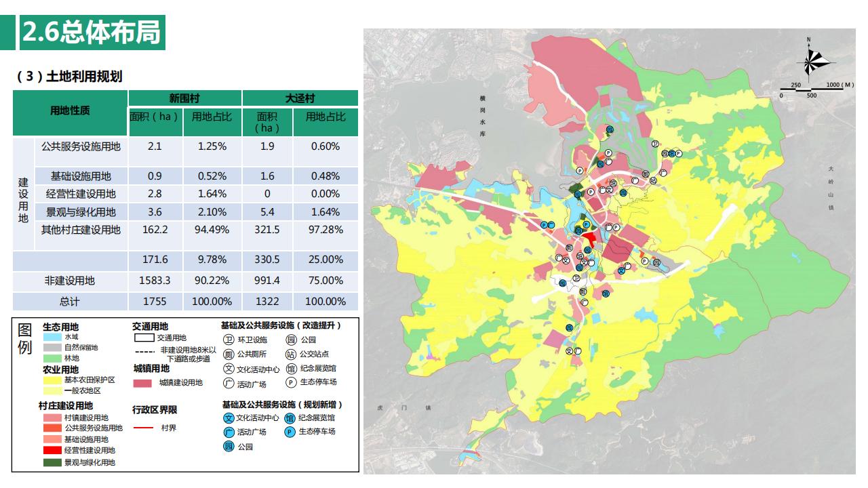Click the 新围村 column header

[185, 98]
